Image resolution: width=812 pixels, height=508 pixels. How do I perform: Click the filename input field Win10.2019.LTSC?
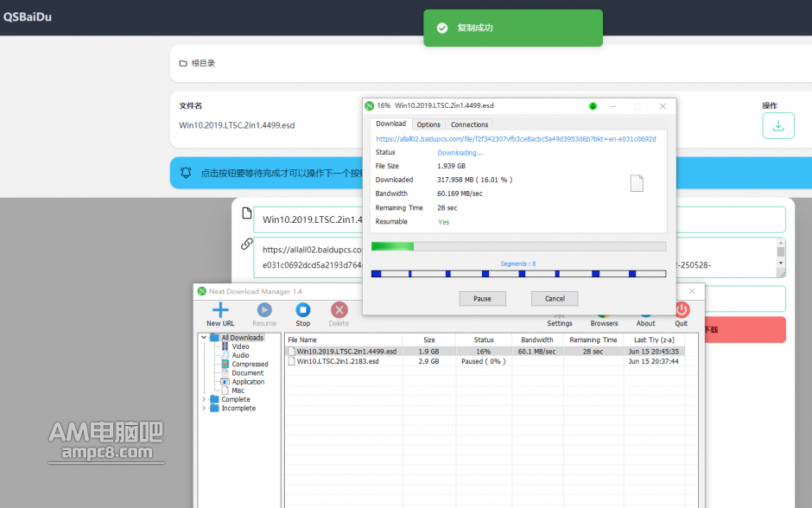519,219
